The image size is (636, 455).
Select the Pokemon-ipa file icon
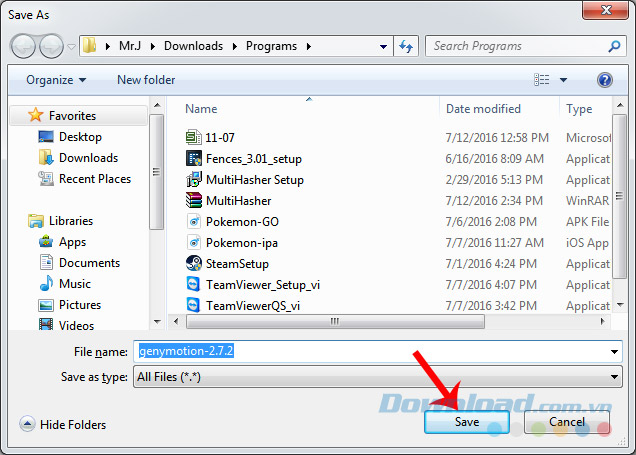(x=193, y=243)
